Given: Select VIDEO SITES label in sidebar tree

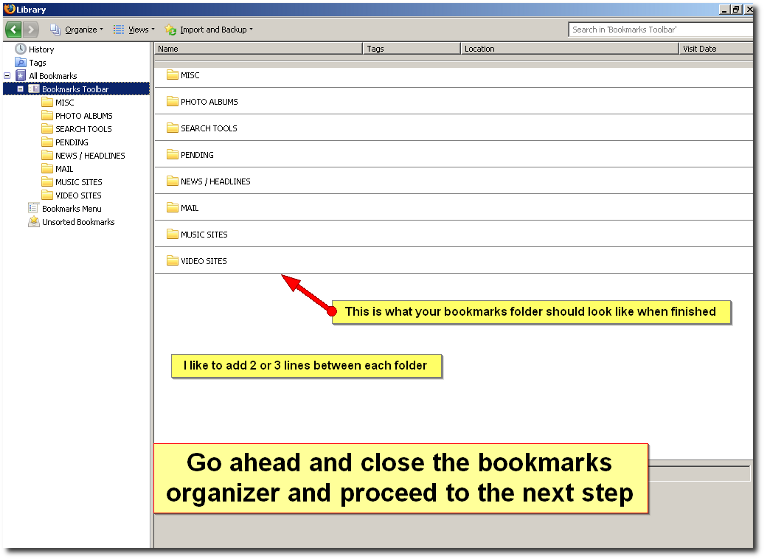Looking at the screenshot, I should (78, 195).
